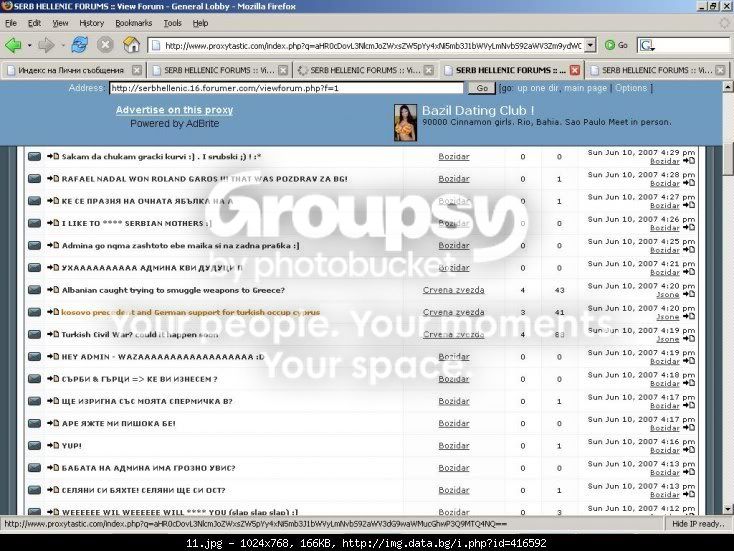Click the latest post icon for 4:29 pm row
This screenshot has height=551, width=734.
[x=689, y=161]
